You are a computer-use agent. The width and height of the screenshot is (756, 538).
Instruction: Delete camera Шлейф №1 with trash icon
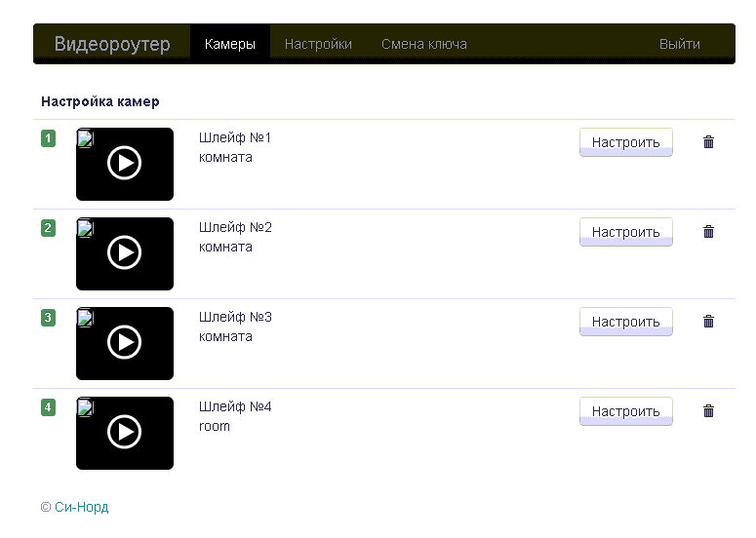(x=708, y=142)
